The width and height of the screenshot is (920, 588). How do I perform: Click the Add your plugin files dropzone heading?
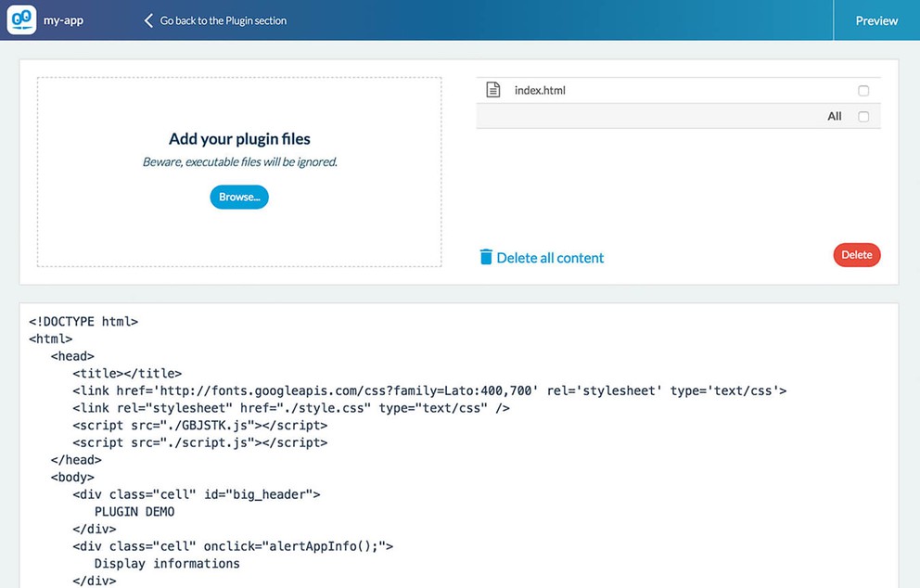(x=239, y=139)
